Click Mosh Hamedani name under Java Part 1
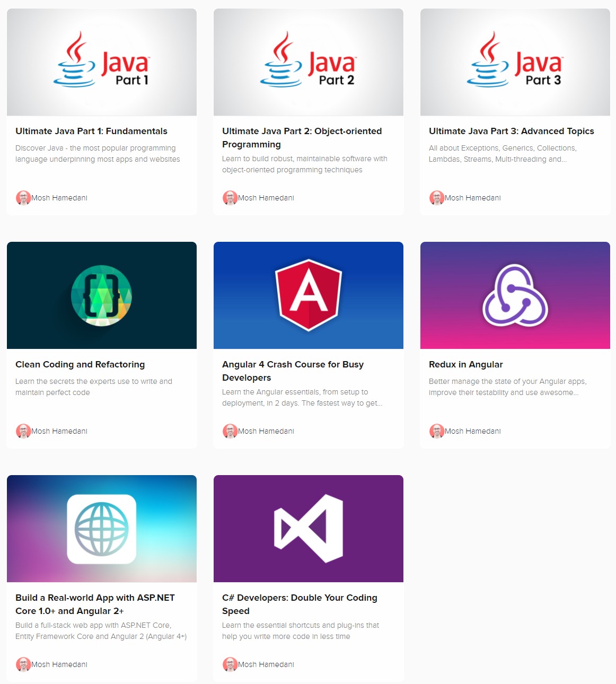616x684 pixels. pyautogui.click(x=59, y=198)
